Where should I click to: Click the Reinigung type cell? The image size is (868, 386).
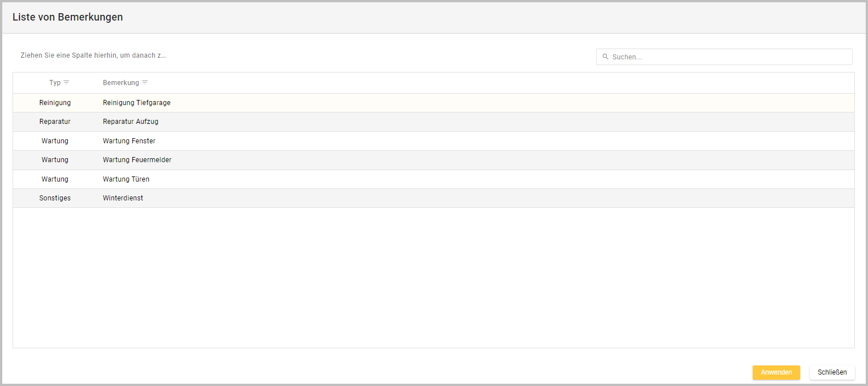(x=55, y=103)
